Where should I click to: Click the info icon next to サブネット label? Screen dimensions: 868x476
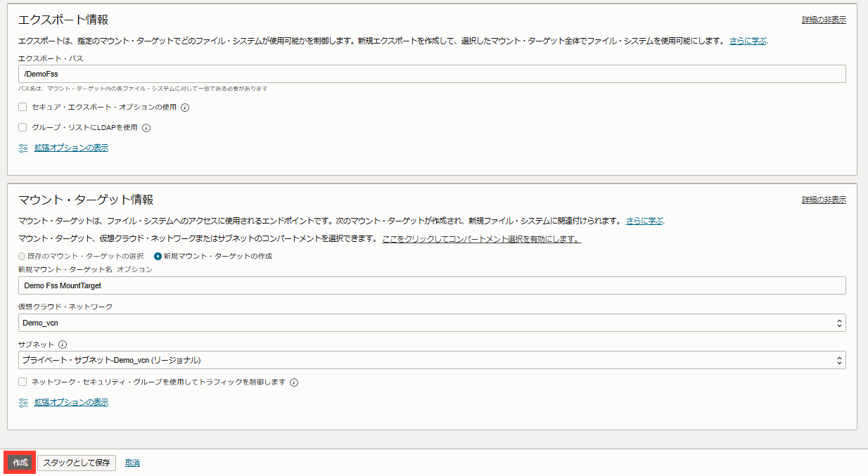click(63, 345)
